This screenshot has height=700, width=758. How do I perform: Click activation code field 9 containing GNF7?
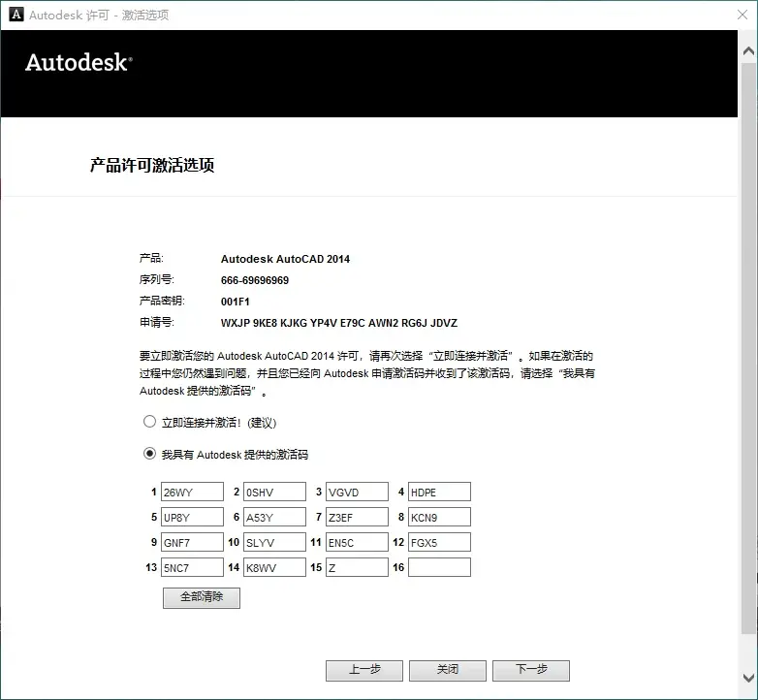click(192, 542)
